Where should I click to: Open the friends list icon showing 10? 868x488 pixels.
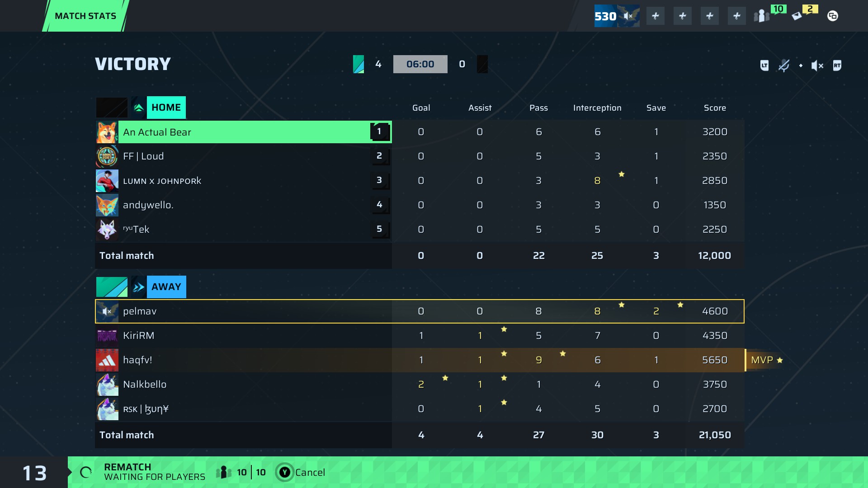click(762, 16)
